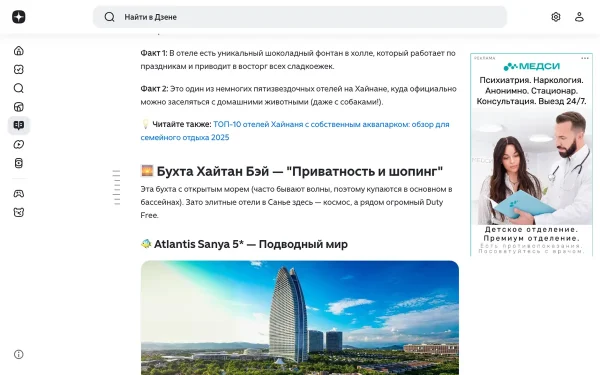Follow link 'ТОП-10 отелей Хайнаня с собственным аквапарком'

tap(295, 131)
